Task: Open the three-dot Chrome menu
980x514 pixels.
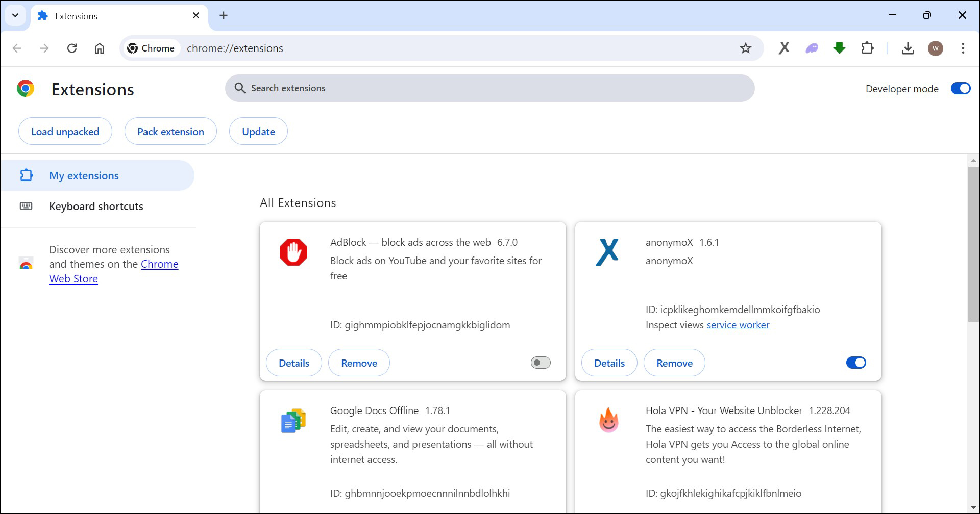Action: (x=963, y=48)
